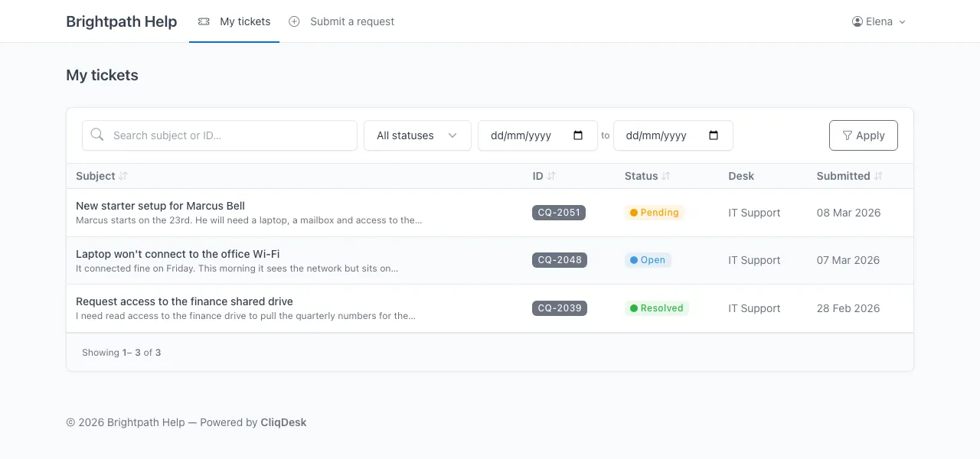Screen dimensions: 980x459
Task: Expand the Elena account menu chevron
Action: coord(902,22)
